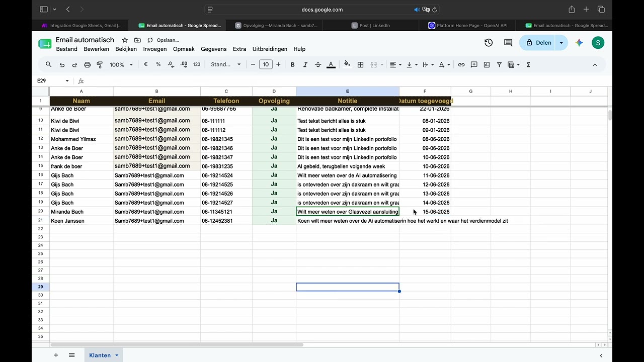Open the Bestand menu
Viewport: 644px width, 362px height.
coord(67,49)
